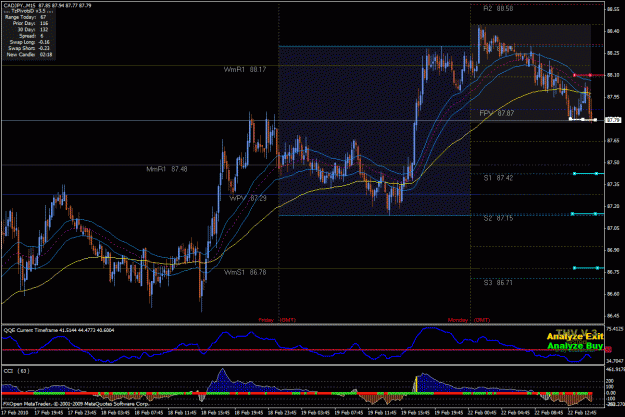Screen dimensions: 625x417
Task: Click the red QQE level marker on indicator axis
Action: pos(609,350)
